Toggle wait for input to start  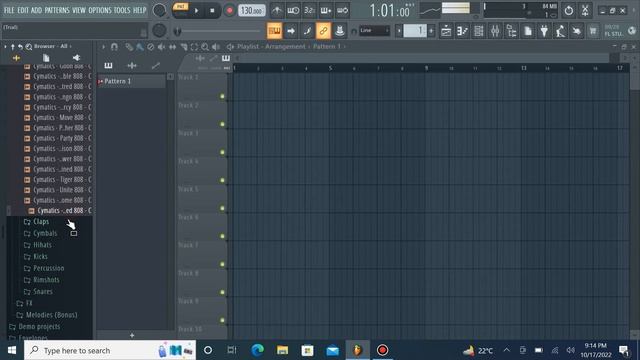pyautogui.click(x=293, y=11)
